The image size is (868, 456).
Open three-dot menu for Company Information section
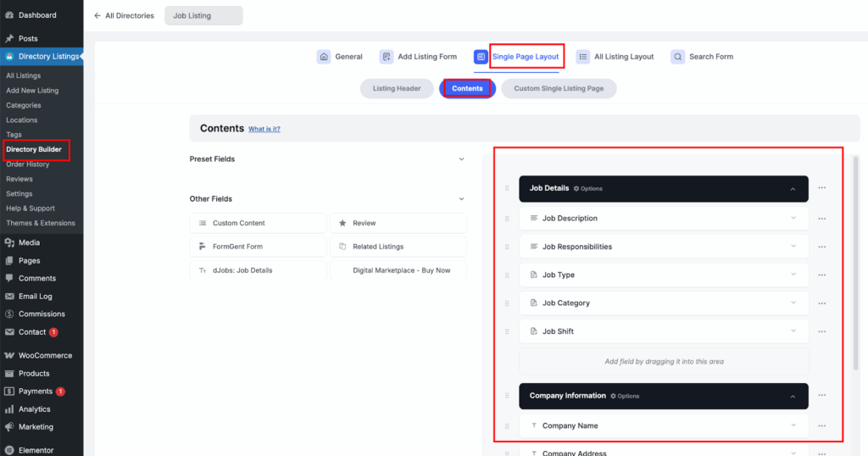pyautogui.click(x=821, y=396)
